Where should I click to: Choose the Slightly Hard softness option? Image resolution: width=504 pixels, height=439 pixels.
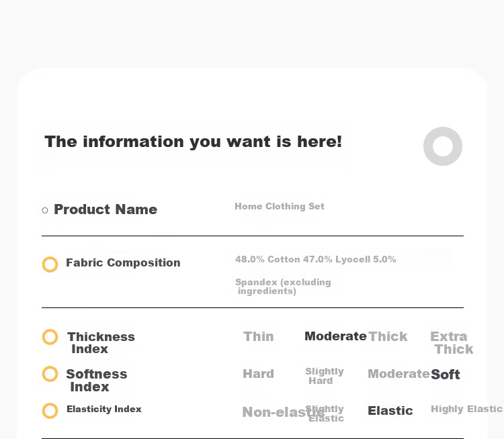325,376
